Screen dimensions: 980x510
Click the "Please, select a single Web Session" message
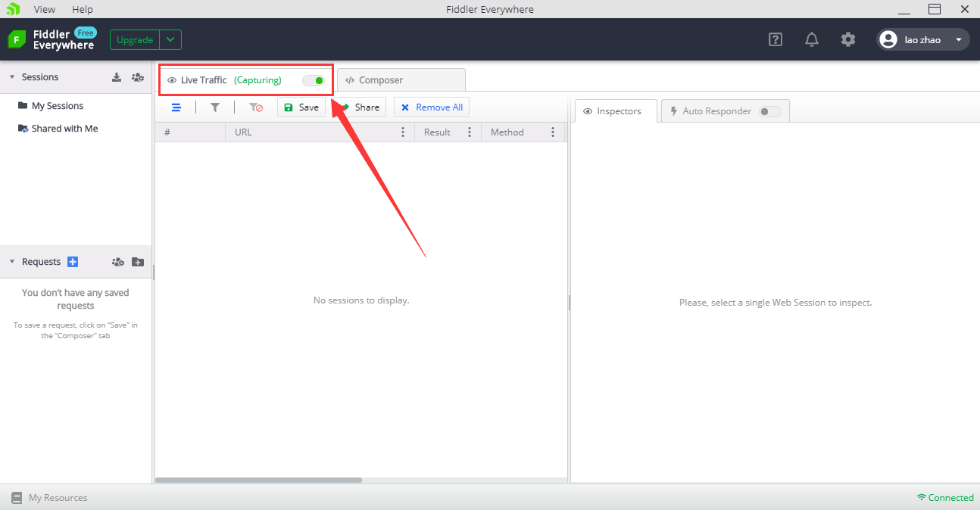(x=776, y=303)
